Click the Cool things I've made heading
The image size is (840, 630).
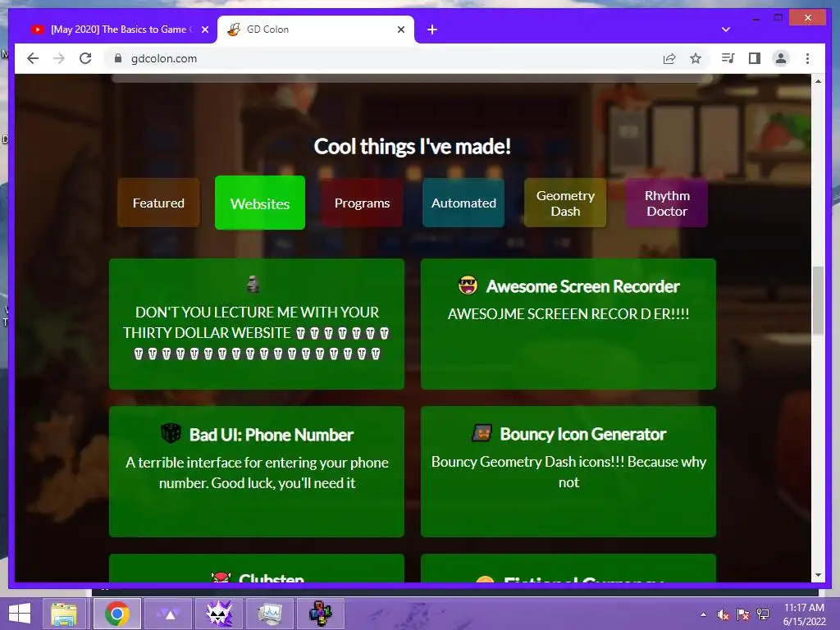pyautogui.click(x=412, y=146)
